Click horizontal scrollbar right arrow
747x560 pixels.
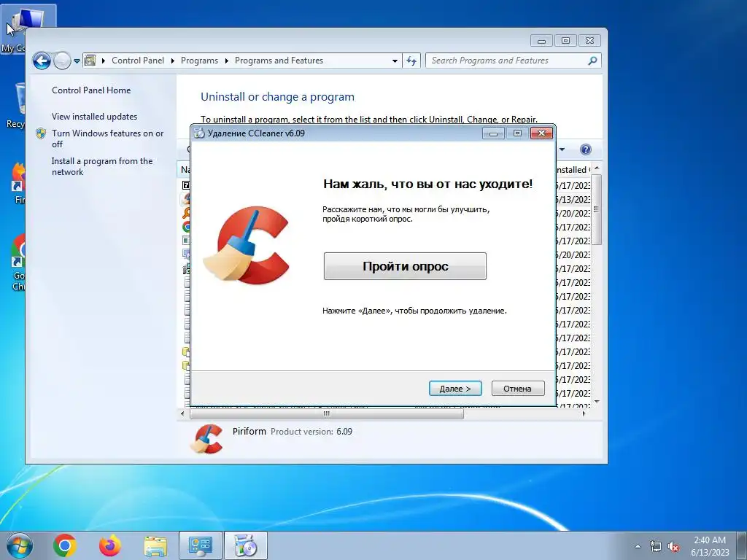[584, 414]
